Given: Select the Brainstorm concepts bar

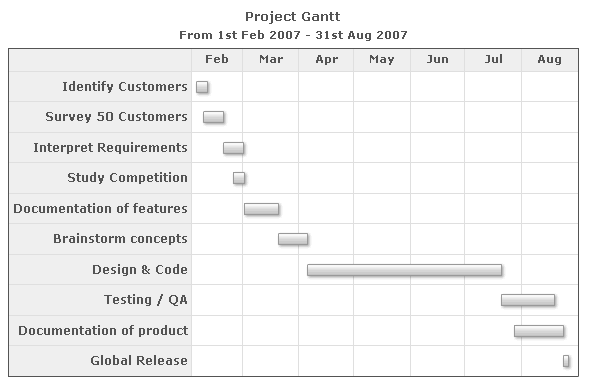Looking at the screenshot, I should coord(293,239).
